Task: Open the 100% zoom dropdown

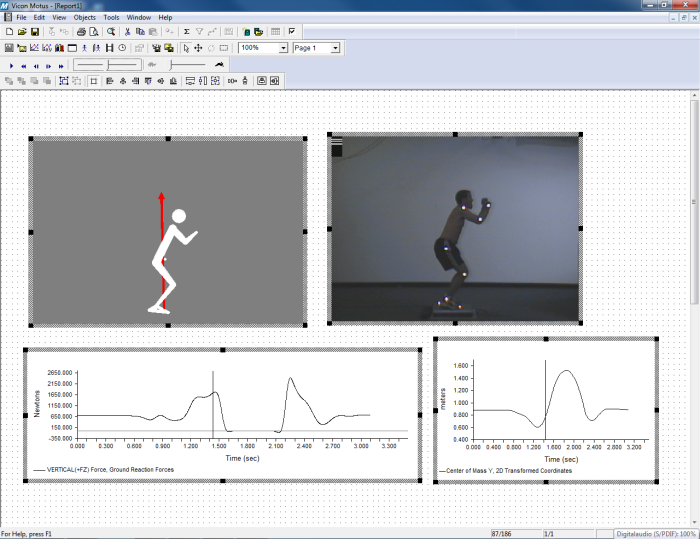Action: pyautogui.click(x=283, y=48)
